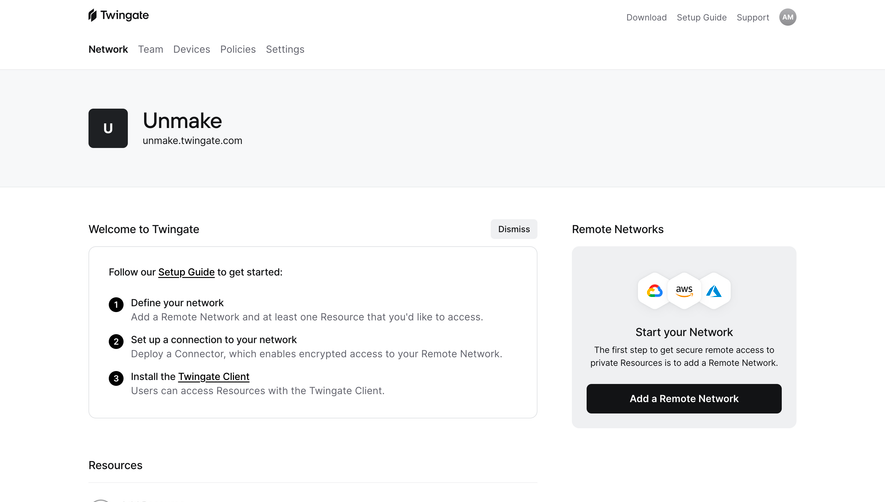
Task: Click the AWS hexagon icon
Action: click(x=684, y=291)
